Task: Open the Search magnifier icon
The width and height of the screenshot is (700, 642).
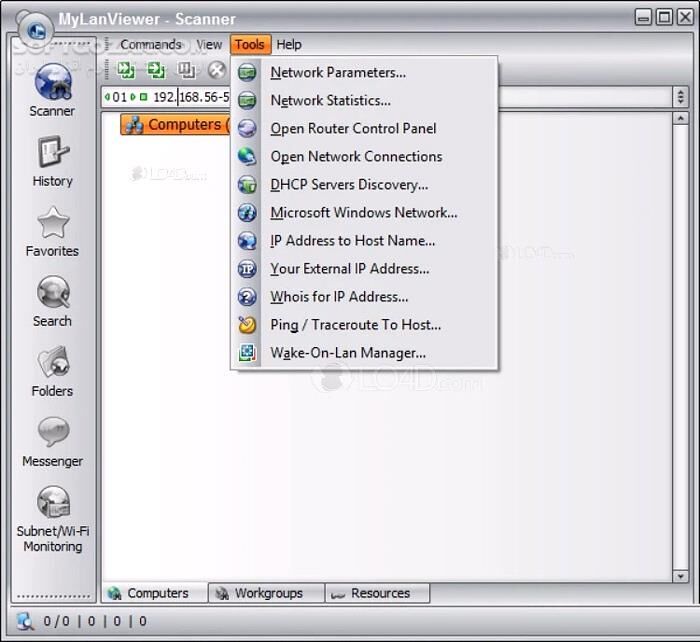Action: pyautogui.click(x=53, y=292)
